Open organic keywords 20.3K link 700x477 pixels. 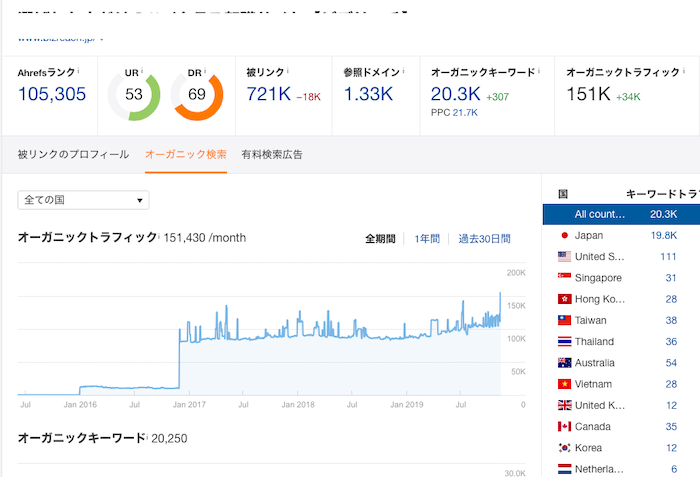pos(456,94)
